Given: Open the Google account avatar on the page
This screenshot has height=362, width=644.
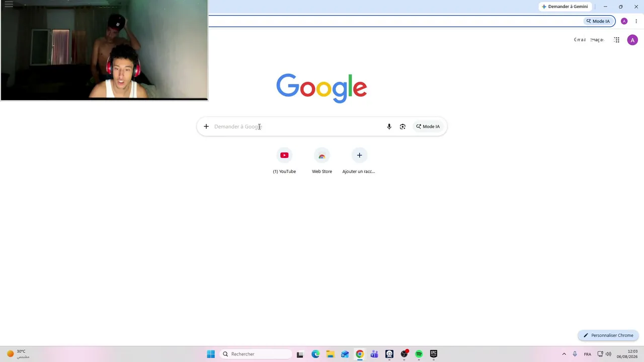Looking at the screenshot, I should pyautogui.click(x=632, y=40).
